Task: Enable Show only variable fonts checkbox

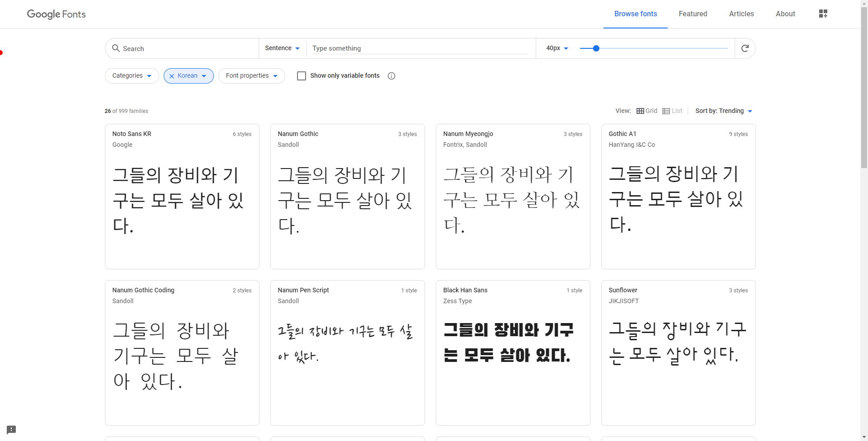Action: tap(302, 76)
